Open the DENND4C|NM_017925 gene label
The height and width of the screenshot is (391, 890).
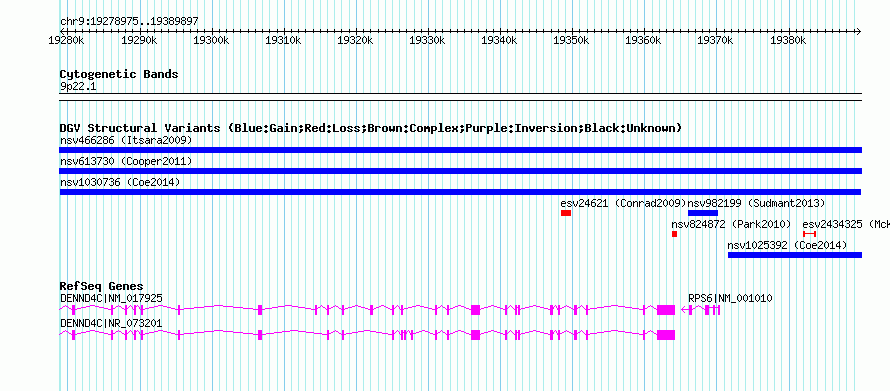pyautogui.click(x=111, y=298)
